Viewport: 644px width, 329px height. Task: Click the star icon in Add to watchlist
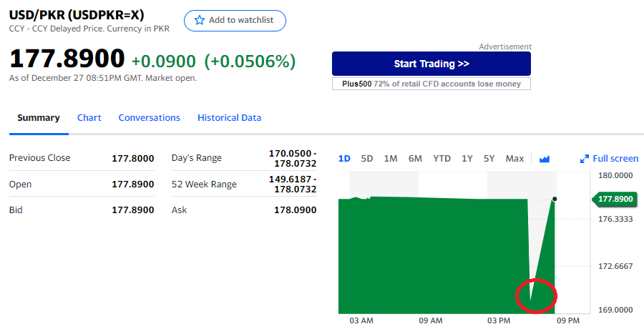[x=200, y=20]
